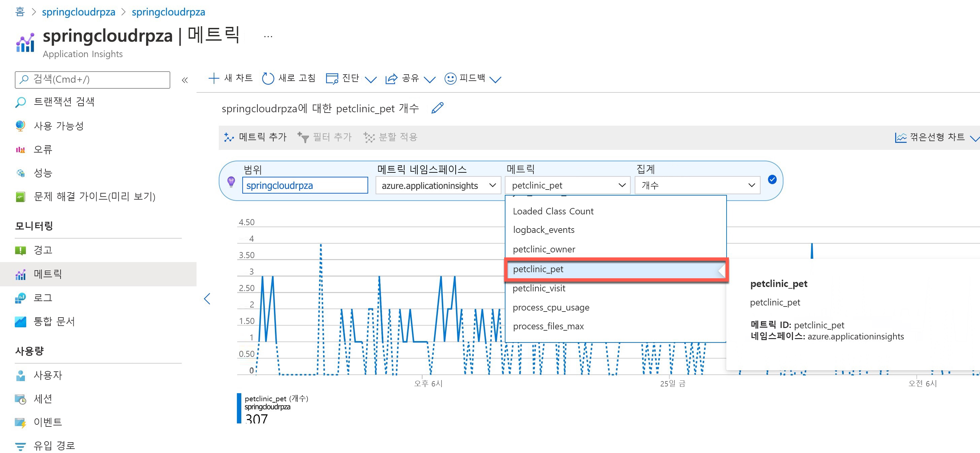The image size is (980, 453).
Task: Collapse the sidebar with double chevron icon
Action: click(185, 80)
